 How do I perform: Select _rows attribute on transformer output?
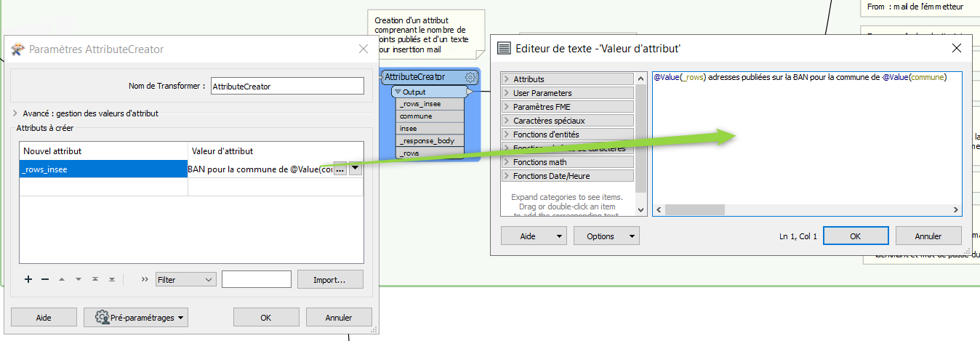(430, 153)
